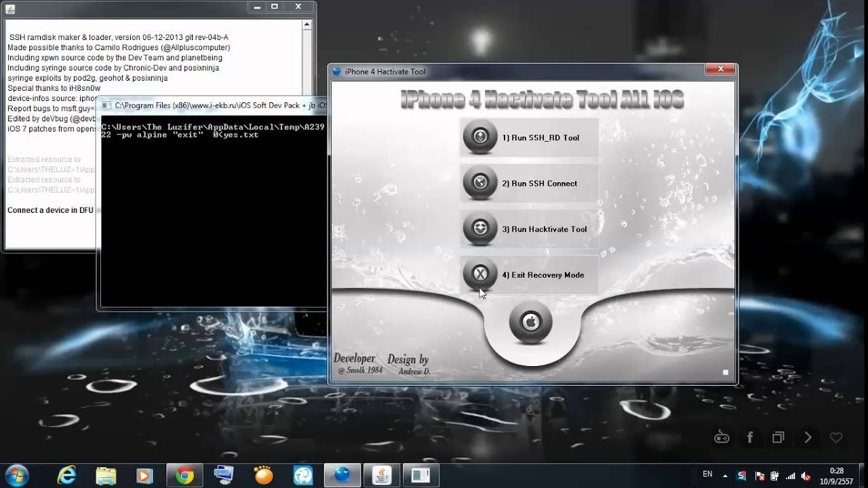The width and height of the screenshot is (868, 488).
Task: Switch to the command prompt taskbar button
Action: click(x=422, y=475)
